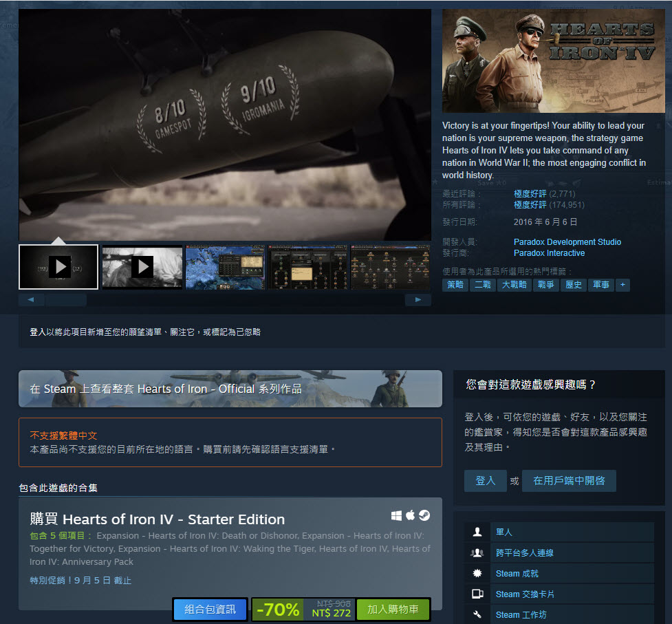Play the first trailer video thumbnail

(58, 267)
